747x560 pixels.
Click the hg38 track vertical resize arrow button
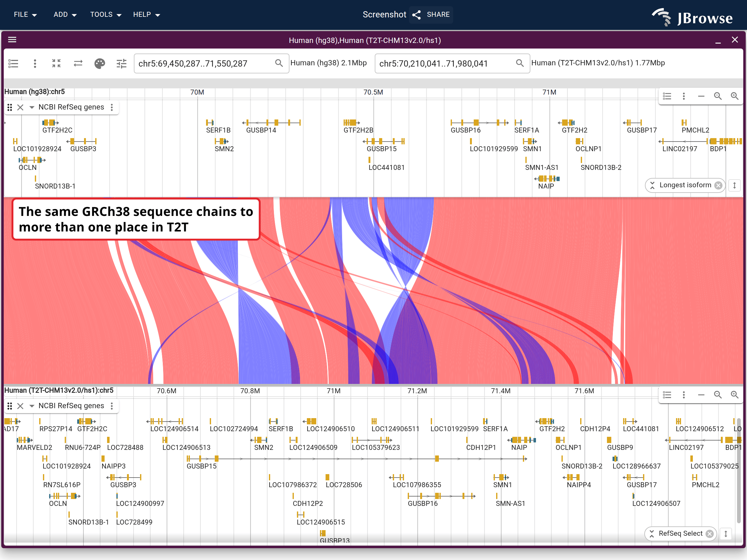tap(734, 185)
